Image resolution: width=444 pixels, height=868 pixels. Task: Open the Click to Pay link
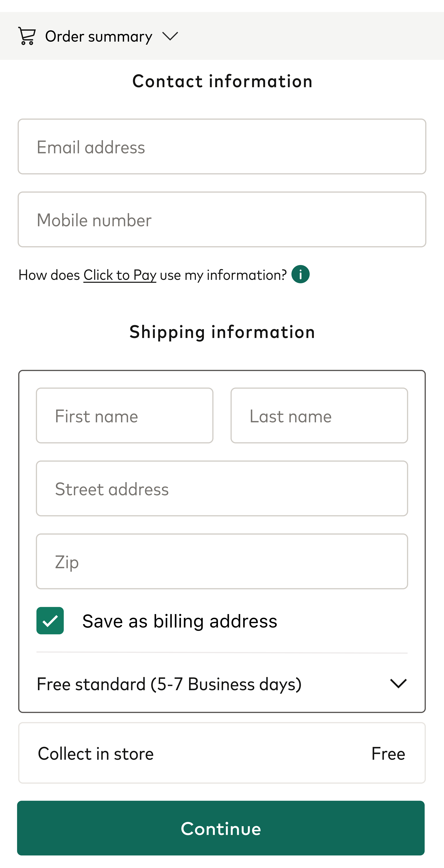coord(120,275)
